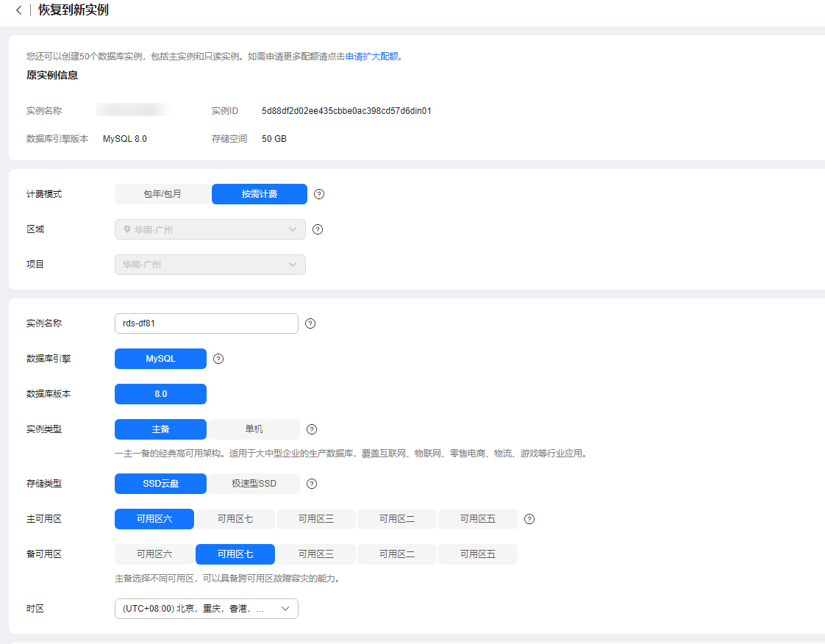
Task: Select 包年/包月 billing mode
Action: click(162, 194)
